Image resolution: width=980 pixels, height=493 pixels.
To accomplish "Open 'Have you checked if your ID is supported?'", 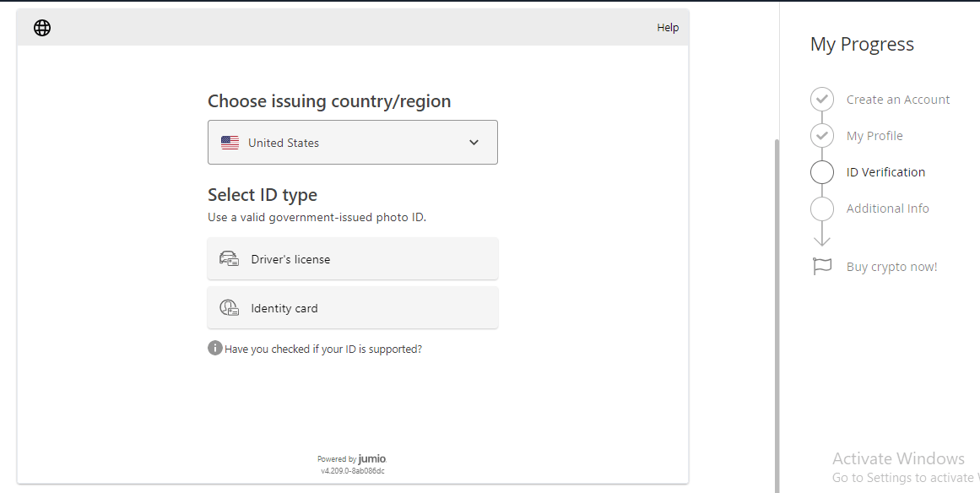I will point(323,349).
